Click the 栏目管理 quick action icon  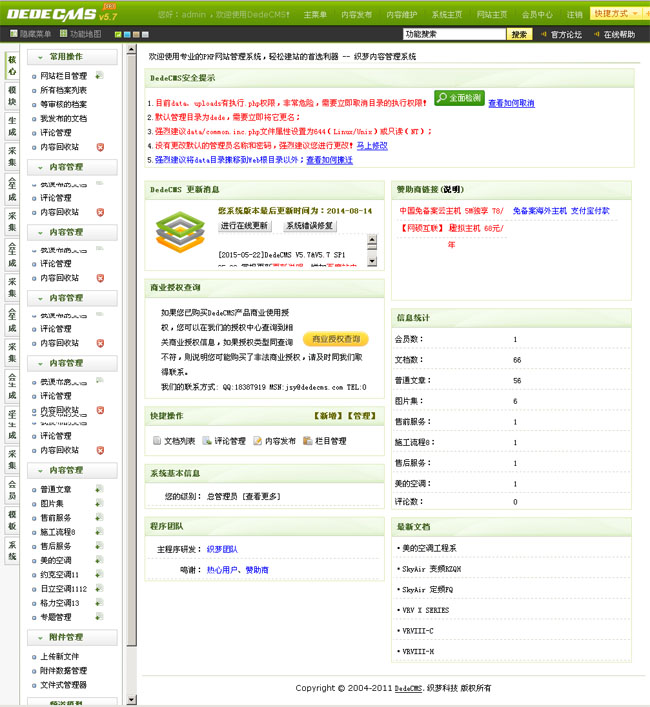tap(308, 441)
